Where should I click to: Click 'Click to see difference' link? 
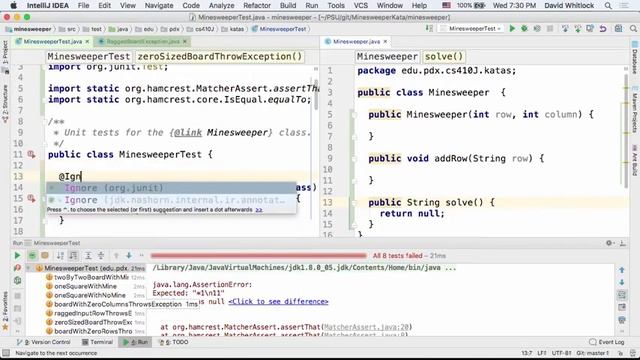[x=278, y=302]
